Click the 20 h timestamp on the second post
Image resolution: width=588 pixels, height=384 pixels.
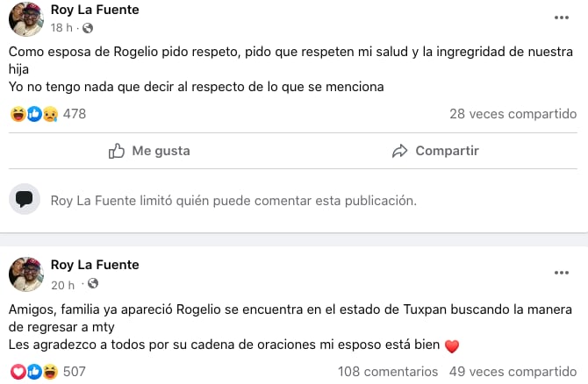[61, 283]
